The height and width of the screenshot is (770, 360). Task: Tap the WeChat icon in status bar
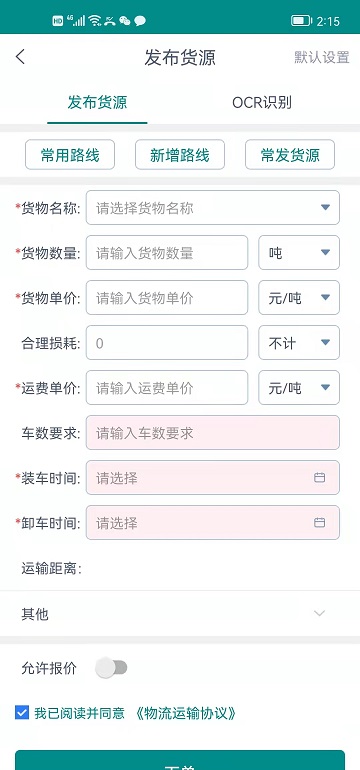click(125, 20)
